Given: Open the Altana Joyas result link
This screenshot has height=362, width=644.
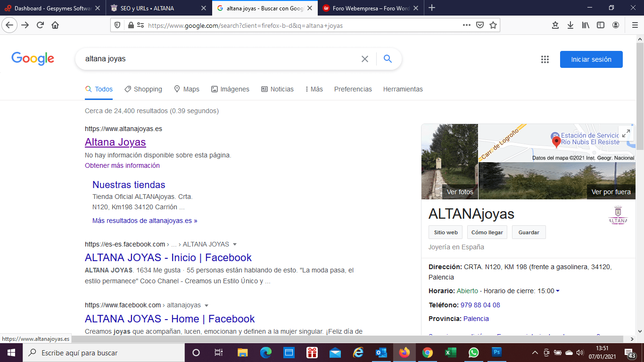Looking at the screenshot, I should pos(116,142).
